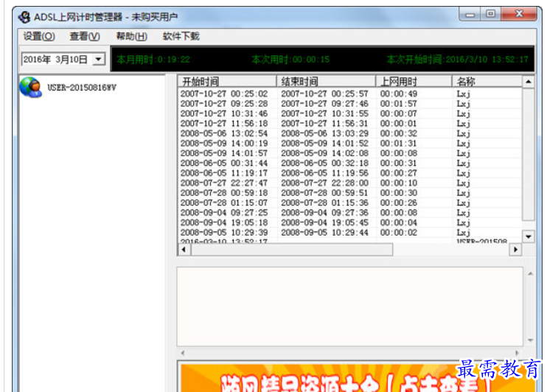Click the table scroll up arrow
This screenshot has width=547, height=392.
point(528,82)
